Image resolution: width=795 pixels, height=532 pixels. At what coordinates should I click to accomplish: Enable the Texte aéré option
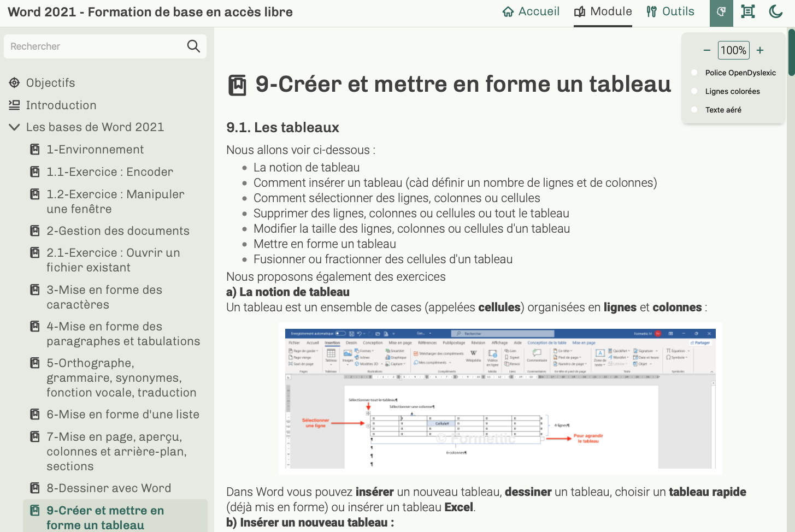694,110
